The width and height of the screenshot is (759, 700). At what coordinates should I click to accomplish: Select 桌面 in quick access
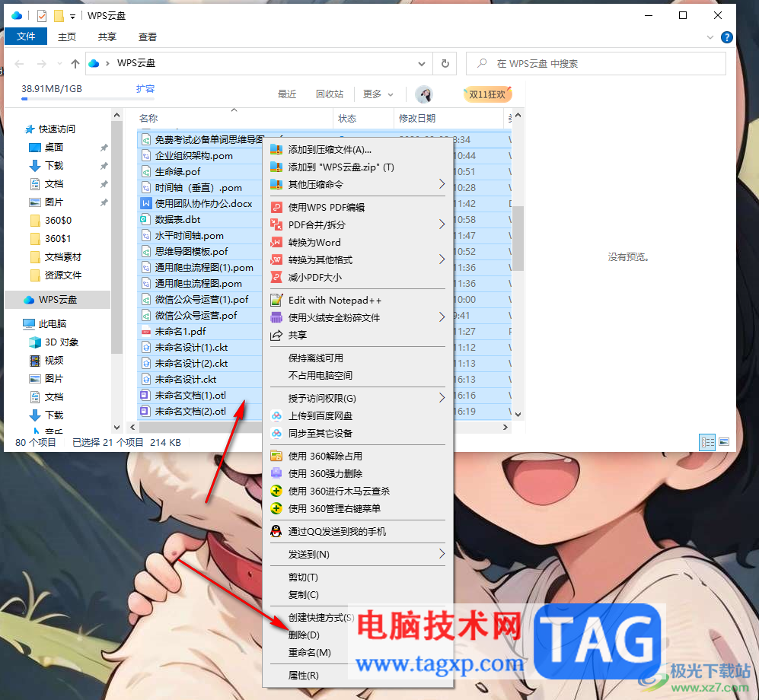coord(54,147)
